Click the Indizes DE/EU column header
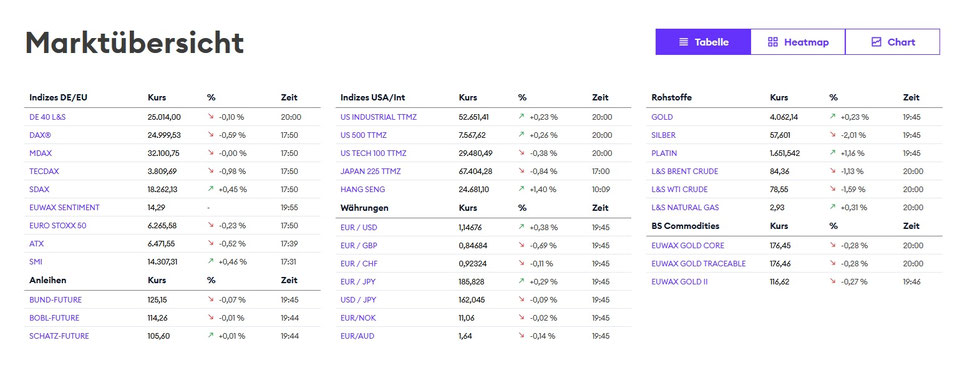This screenshot has height=373, width=970. pyautogui.click(x=59, y=98)
